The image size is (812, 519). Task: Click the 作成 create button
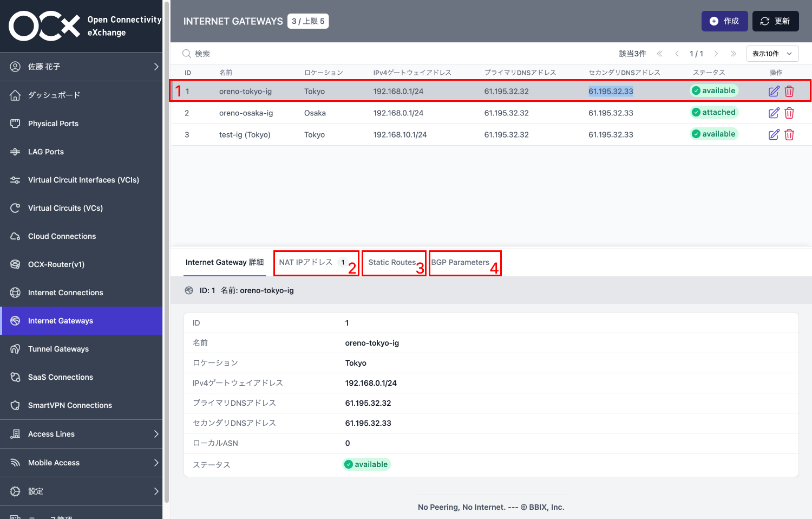click(724, 21)
